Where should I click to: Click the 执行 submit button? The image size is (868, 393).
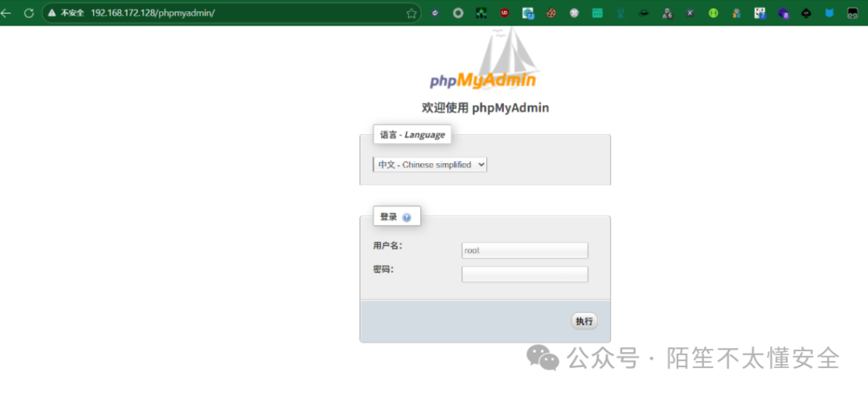[584, 321]
